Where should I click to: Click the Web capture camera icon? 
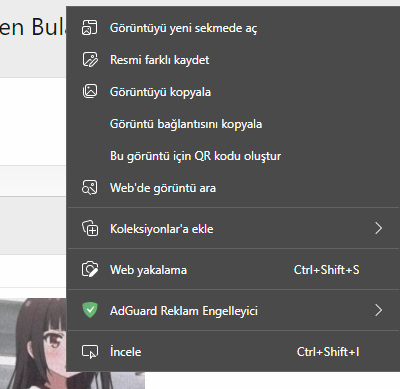pos(90,269)
